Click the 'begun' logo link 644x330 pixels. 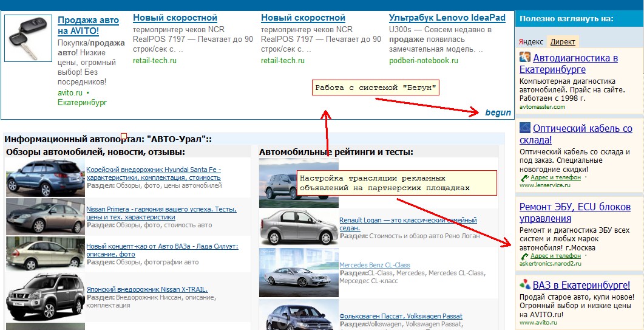pyautogui.click(x=498, y=113)
